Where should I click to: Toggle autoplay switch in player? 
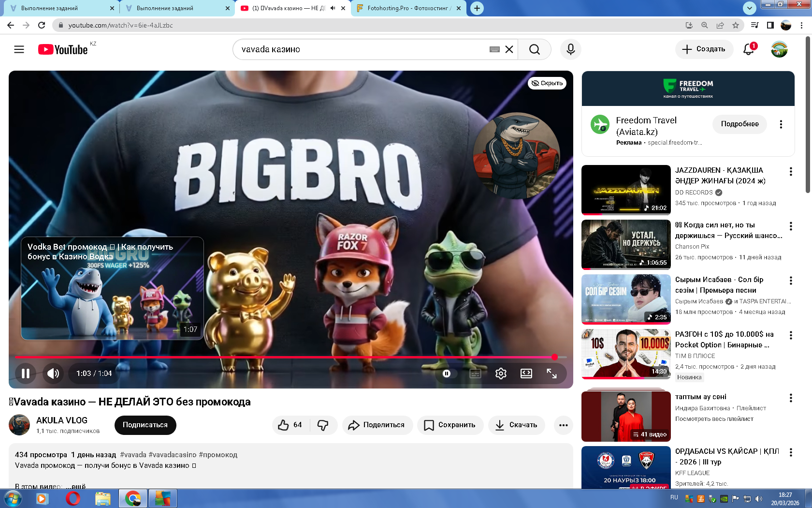(448, 374)
